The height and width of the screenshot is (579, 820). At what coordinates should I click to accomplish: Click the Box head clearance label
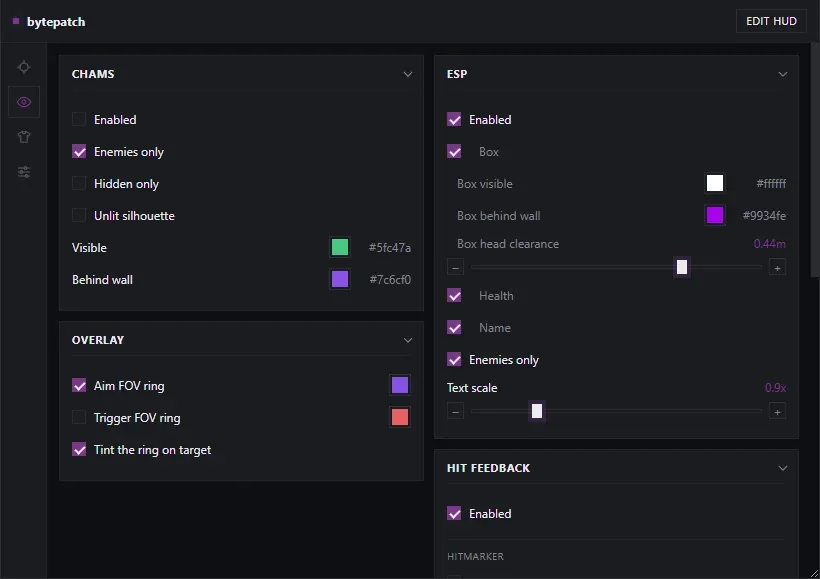pos(508,244)
